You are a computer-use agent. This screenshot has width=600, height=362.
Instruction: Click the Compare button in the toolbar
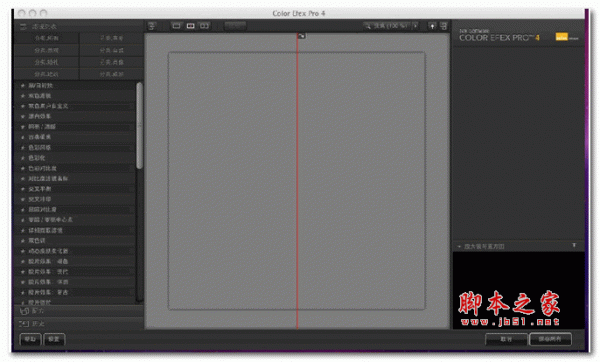pos(235,26)
